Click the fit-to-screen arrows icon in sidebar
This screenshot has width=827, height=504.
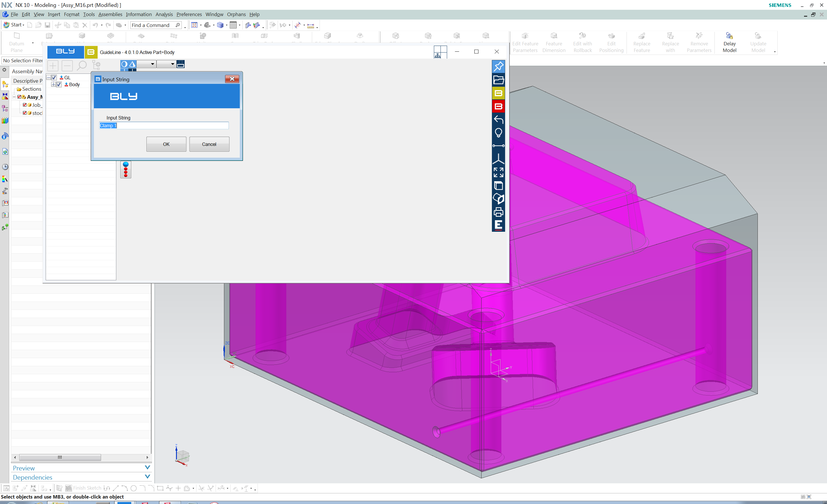498,172
